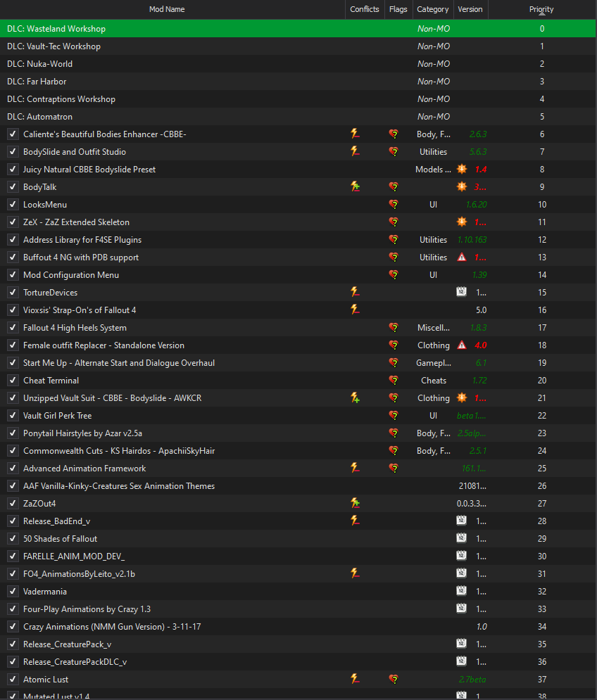Select the Commonwealth Cuts - KS Hairdos mod name
Screen dimensions: 597x700
(x=119, y=450)
